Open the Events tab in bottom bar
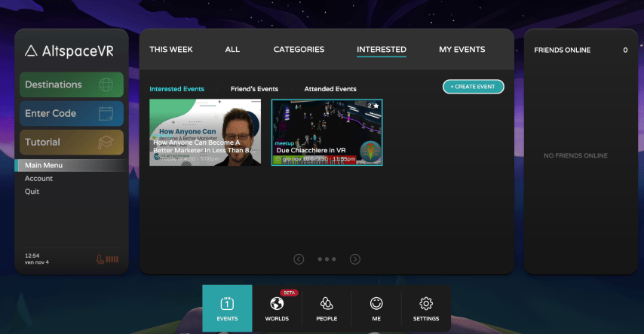 point(227,308)
